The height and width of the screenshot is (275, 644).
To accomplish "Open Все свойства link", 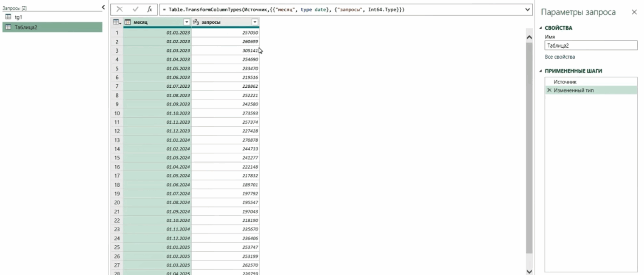I will [560, 57].
